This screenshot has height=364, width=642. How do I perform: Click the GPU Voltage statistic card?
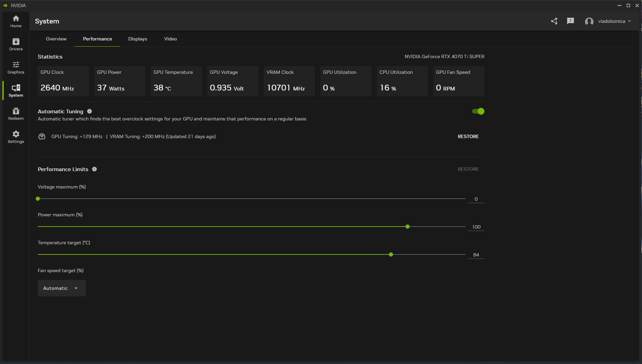click(x=233, y=81)
